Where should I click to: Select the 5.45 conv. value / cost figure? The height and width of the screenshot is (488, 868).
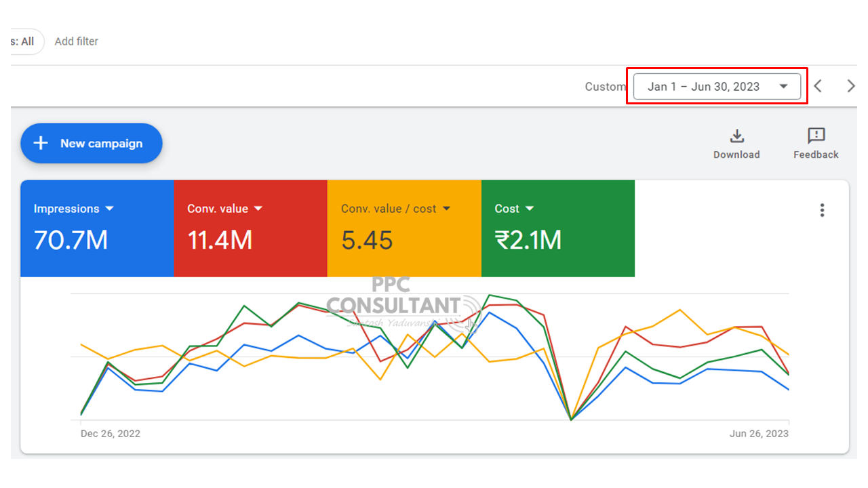point(367,240)
